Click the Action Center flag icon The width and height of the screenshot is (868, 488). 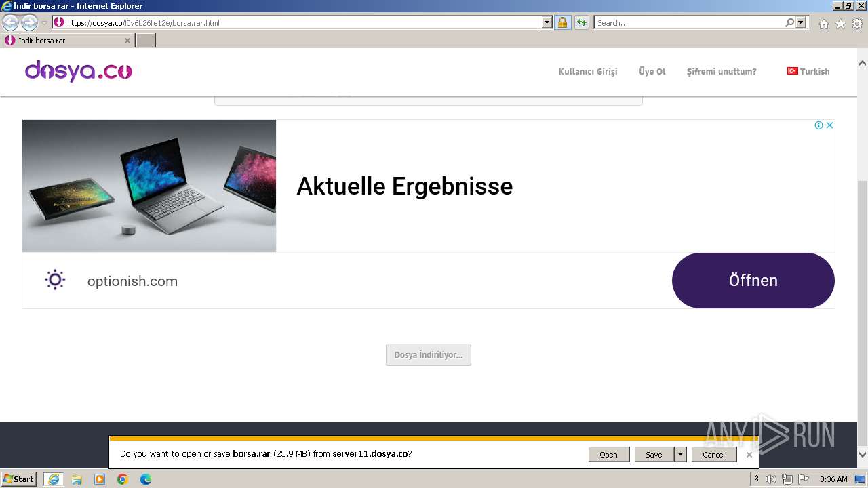803,479
